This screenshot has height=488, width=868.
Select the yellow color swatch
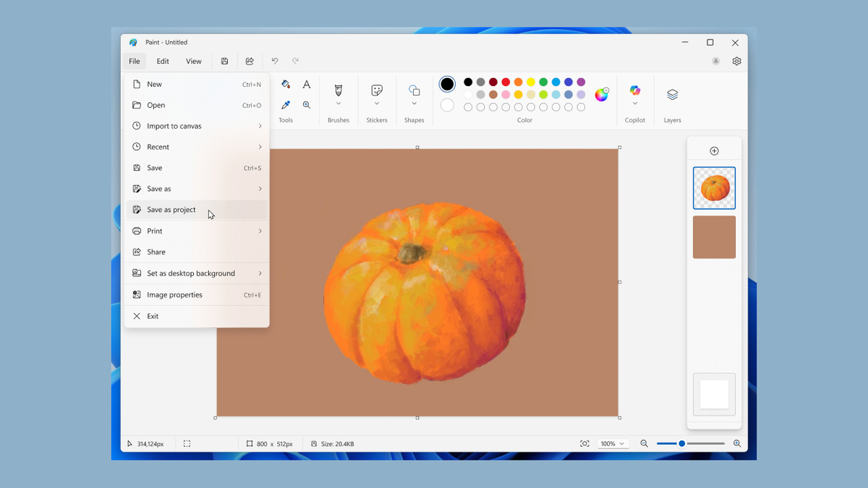pyautogui.click(x=530, y=82)
